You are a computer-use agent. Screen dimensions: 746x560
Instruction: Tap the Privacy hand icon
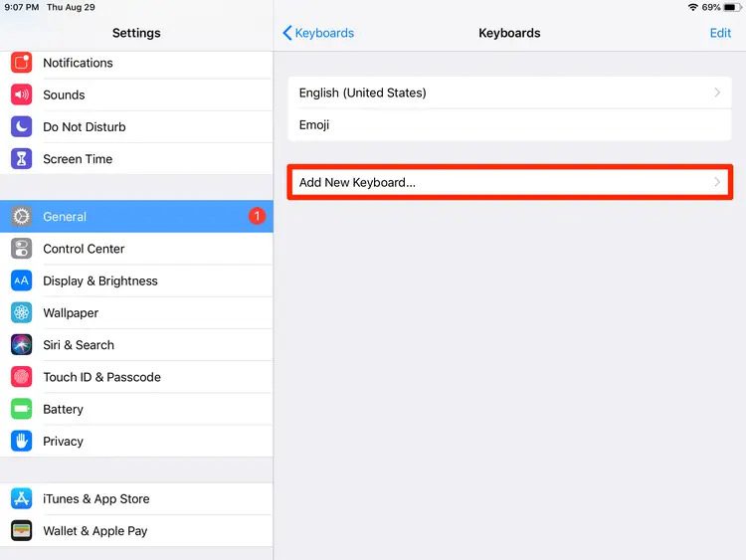(x=22, y=442)
